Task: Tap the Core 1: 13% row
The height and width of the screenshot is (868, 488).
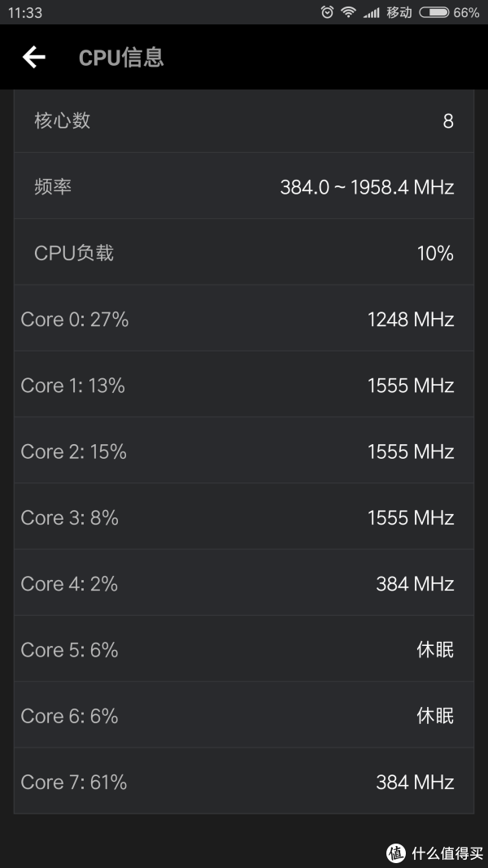Action: [x=244, y=384]
